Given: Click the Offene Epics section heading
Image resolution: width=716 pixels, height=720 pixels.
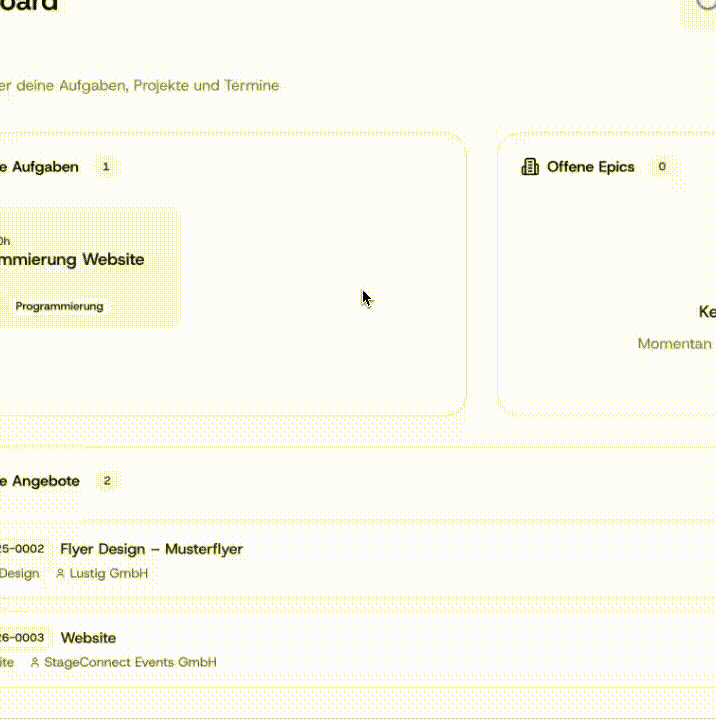Looking at the screenshot, I should 590,167.
